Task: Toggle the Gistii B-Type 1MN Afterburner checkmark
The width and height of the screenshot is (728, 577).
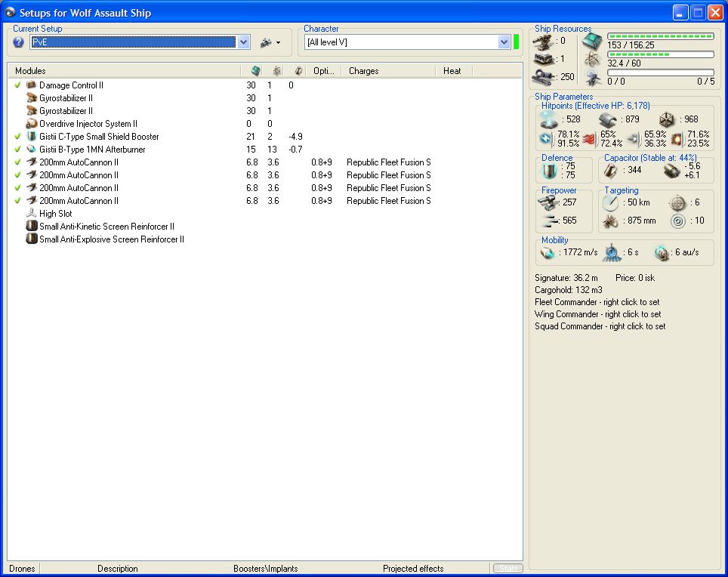Action: click(x=17, y=150)
